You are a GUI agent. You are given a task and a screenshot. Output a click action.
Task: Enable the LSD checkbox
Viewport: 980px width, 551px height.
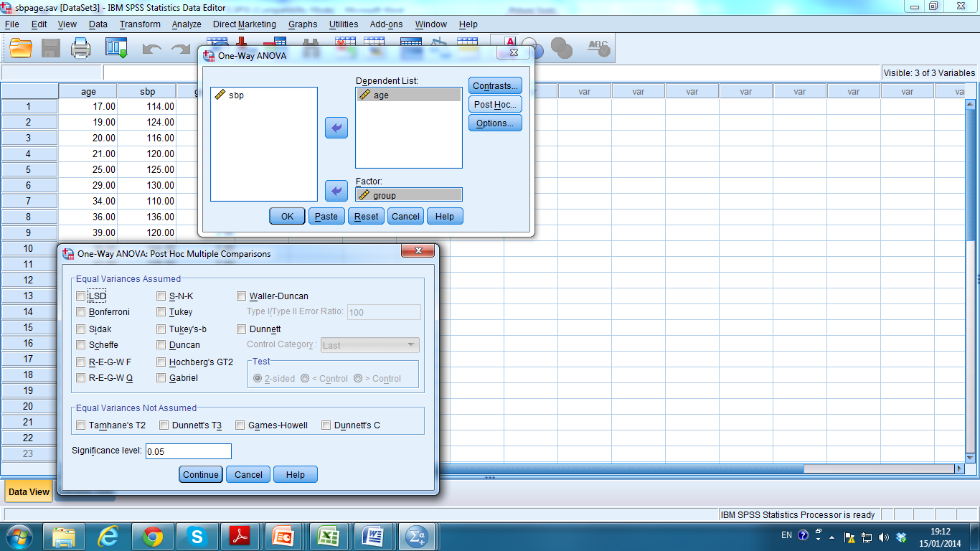[80, 296]
